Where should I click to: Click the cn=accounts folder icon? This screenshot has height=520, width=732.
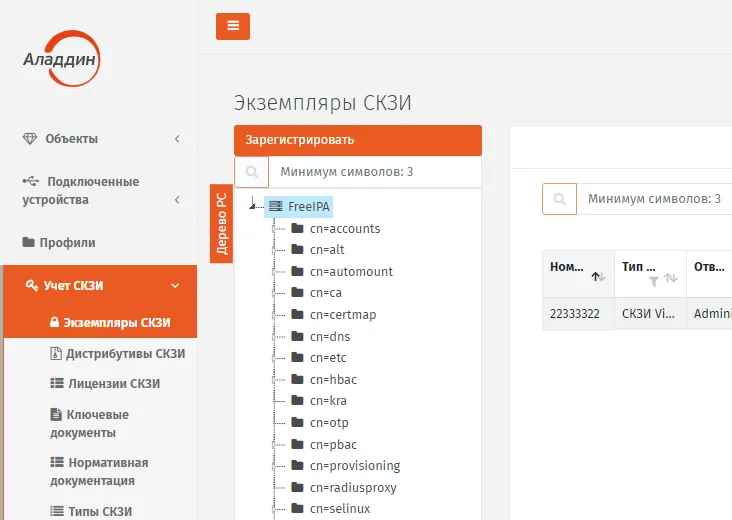(x=297, y=228)
